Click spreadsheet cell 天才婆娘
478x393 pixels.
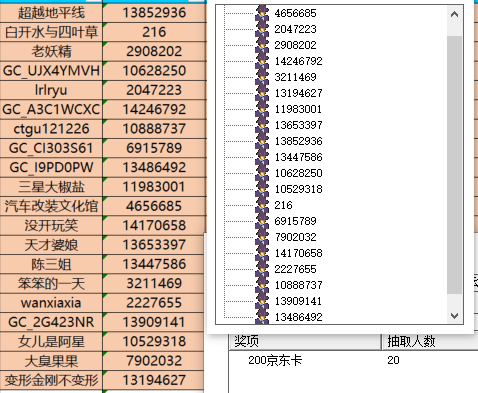(x=51, y=245)
